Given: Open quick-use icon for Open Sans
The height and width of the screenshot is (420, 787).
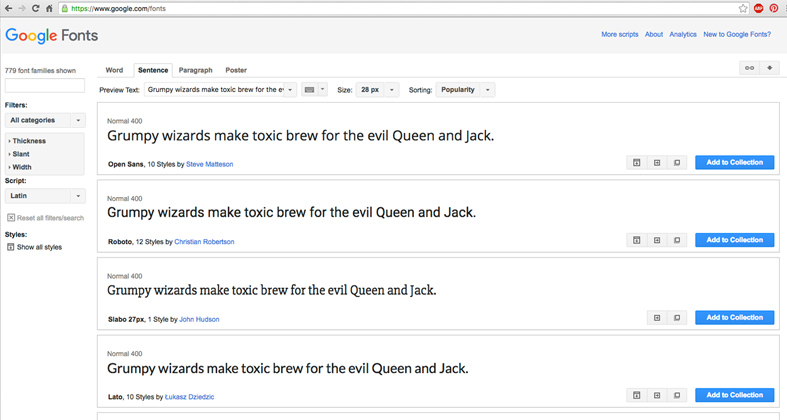Looking at the screenshot, I should point(657,163).
